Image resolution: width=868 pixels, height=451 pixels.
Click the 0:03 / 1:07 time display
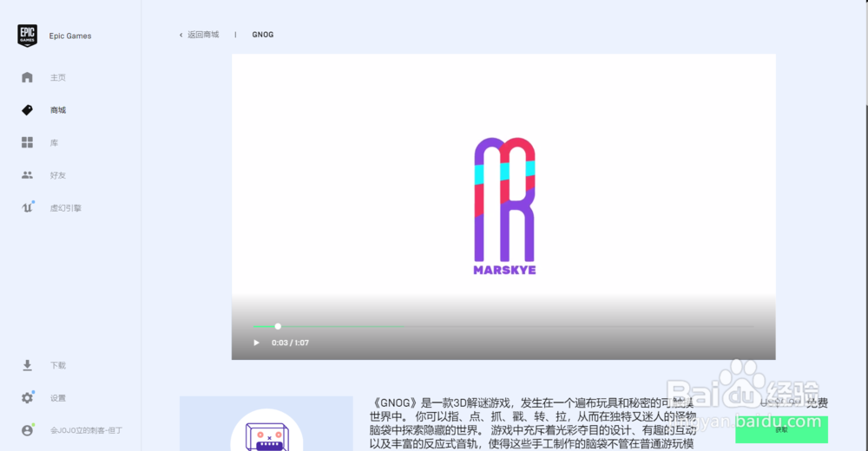(290, 343)
